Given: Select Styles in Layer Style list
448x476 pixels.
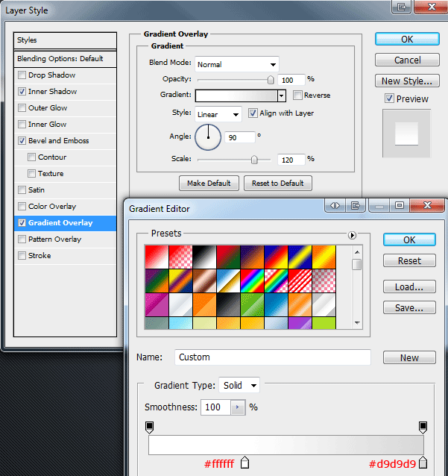Looking at the screenshot, I should point(65,40).
